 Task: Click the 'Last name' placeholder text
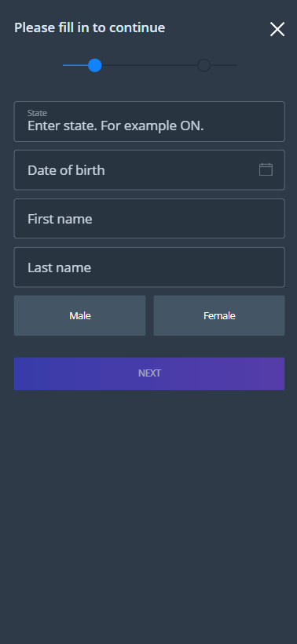pos(59,267)
